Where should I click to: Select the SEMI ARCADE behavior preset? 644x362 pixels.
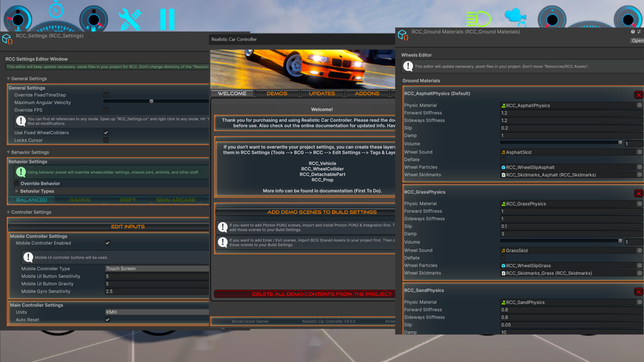[175, 200]
